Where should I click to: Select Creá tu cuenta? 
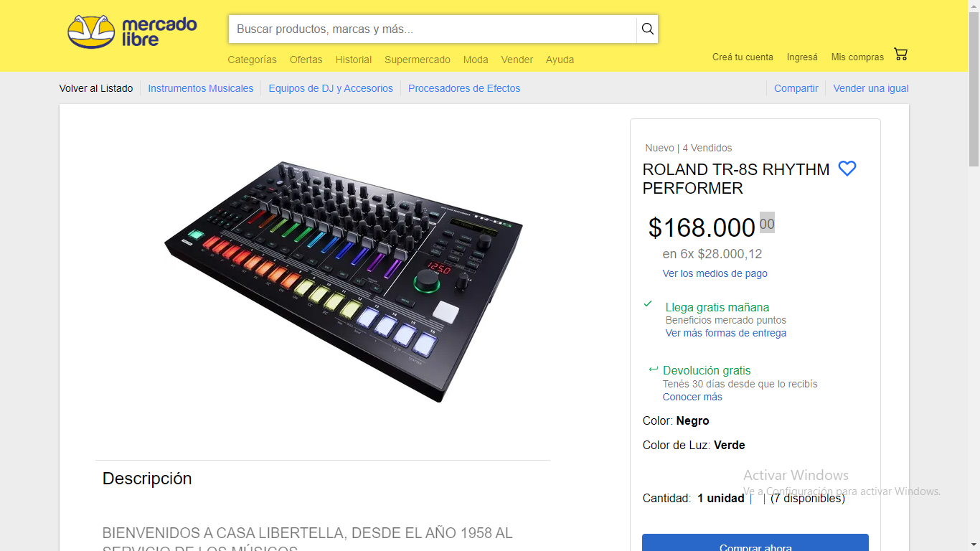(x=743, y=57)
